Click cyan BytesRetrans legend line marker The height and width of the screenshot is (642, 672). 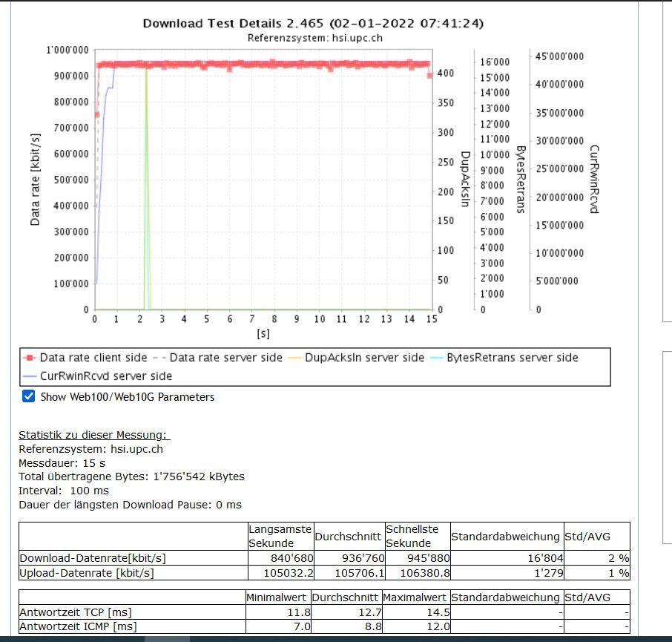(438, 358)
